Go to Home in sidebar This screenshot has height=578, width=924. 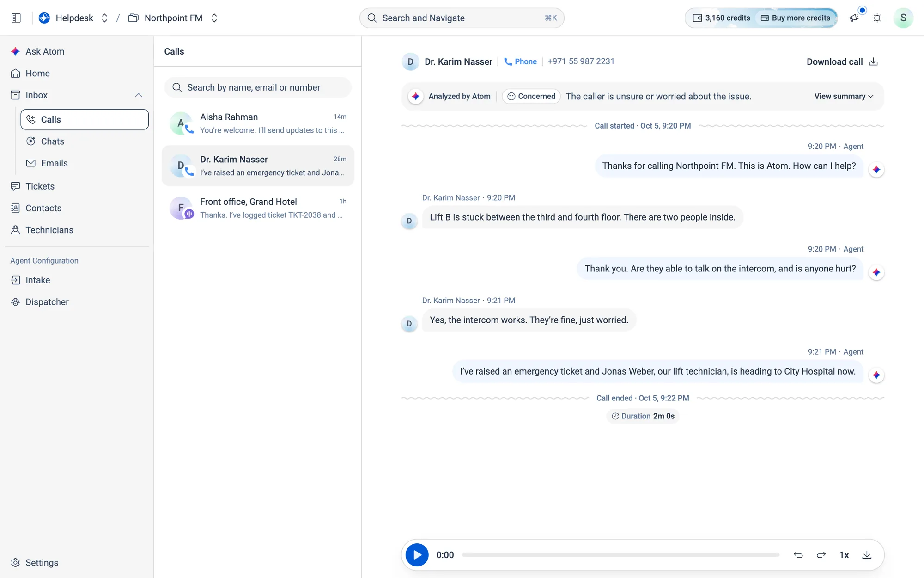coord(77,73)
